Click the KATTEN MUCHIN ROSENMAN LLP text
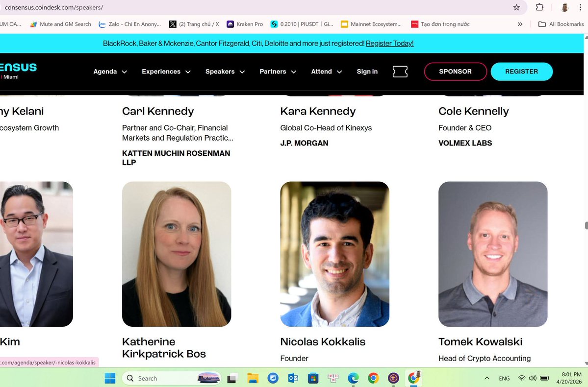588x387 pixels. pos(176,158)
